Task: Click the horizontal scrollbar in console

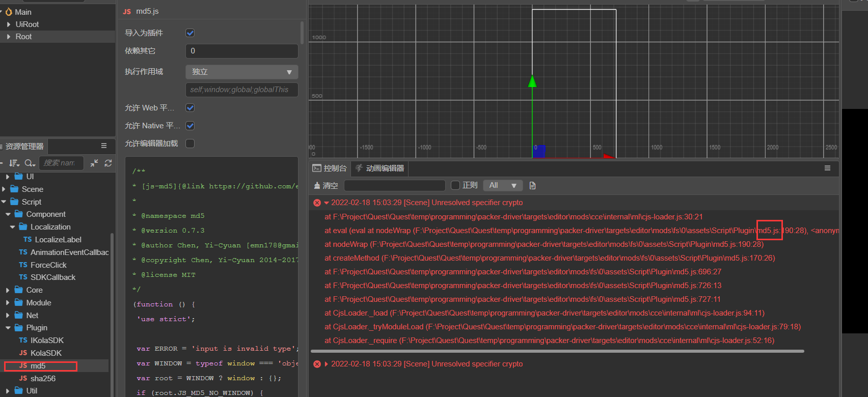Action: [557, 351]
